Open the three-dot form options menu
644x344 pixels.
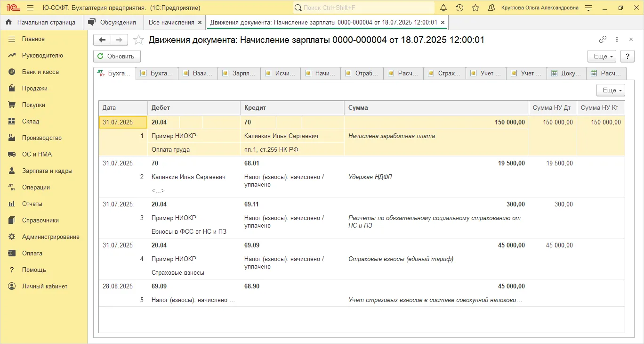(617, 40)
